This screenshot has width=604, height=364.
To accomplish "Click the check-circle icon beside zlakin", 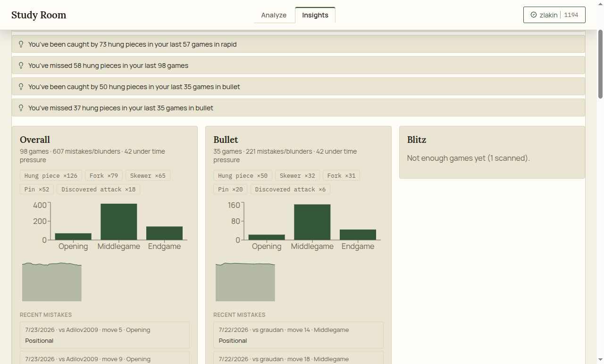I will (x=534, y=15).
